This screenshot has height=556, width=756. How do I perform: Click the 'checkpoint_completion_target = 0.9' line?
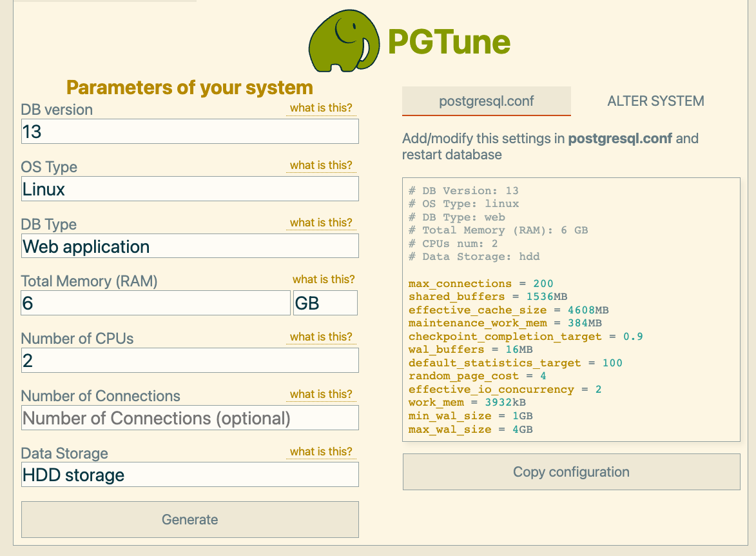click(x=525, y=337)
